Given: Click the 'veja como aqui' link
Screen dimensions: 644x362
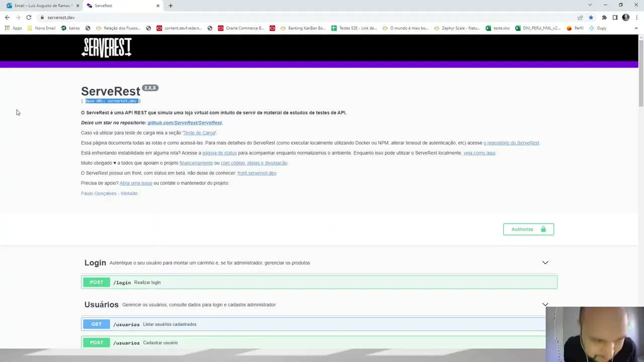Looking at the screenshot, I should pos(479,153).
